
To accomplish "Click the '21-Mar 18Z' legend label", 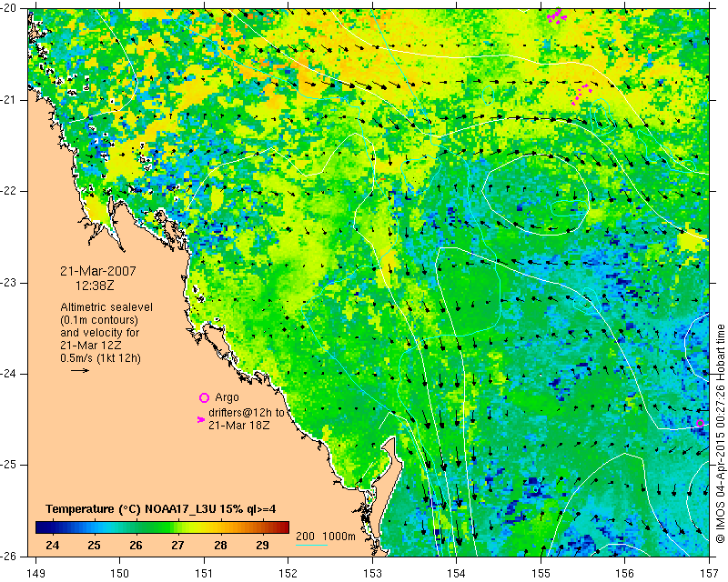I will pyautogui.click(x=239, y=425).
